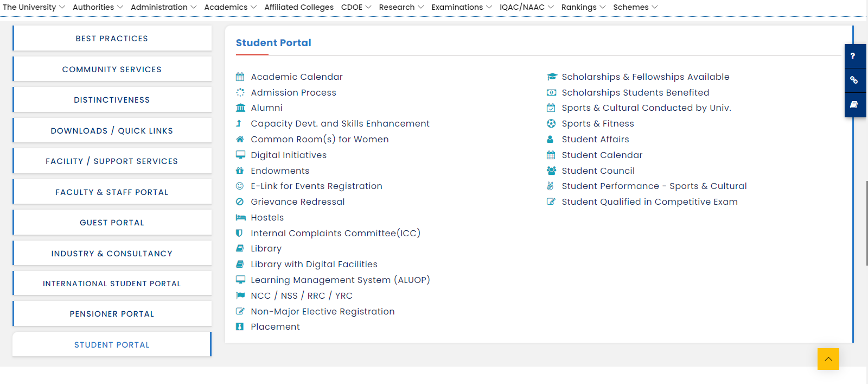The image size is (868, 384).
Task: Expand the CDOE dropdown menu
Action: (x=356, y=7)
